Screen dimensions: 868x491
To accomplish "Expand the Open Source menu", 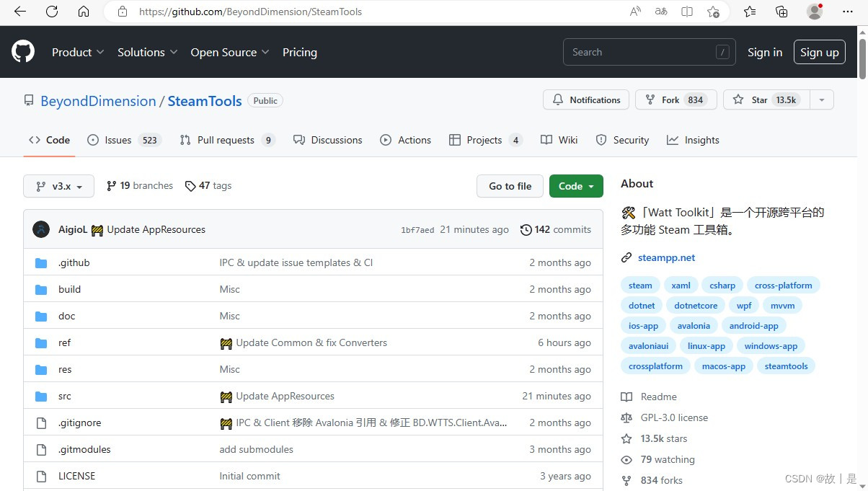I will point(230,52).
